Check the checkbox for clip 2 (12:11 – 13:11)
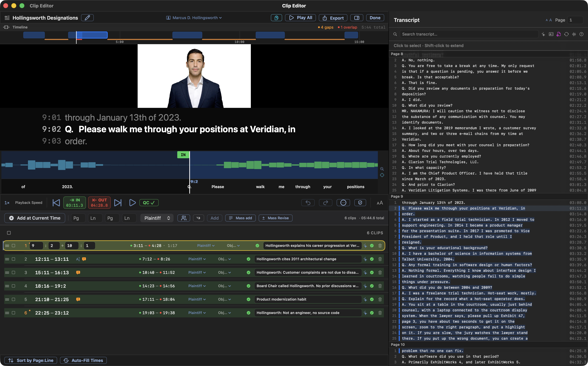The width and height of the screenshot is (588, 366). click(x=14, y=259)
